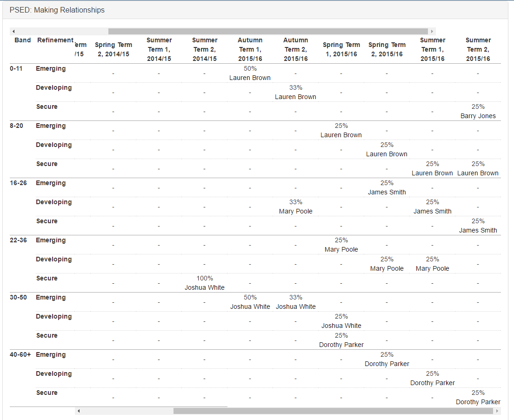Click the Secure label in band 0-11
This screenshot has width=514, height=420.
[x=47, y=107]
